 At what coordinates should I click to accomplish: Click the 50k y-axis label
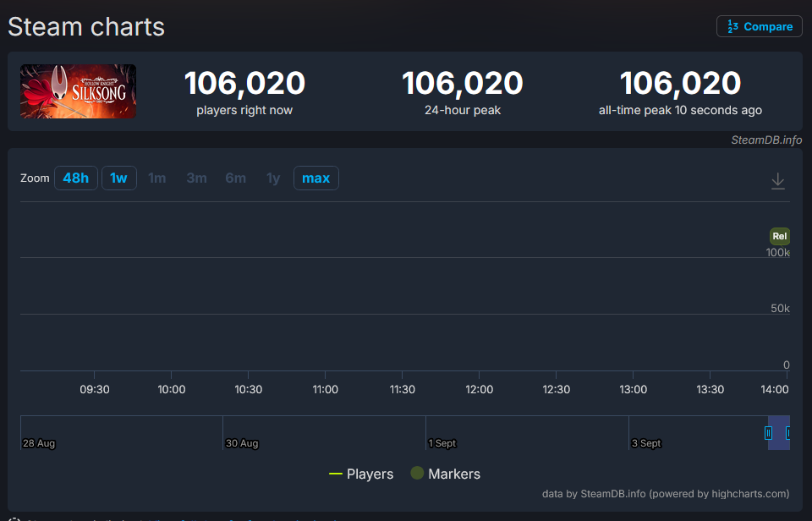780,309
